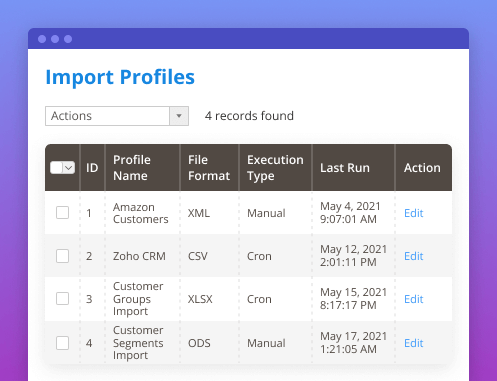
Task: Click ID '4' in the Customer Segments row
Action: pos(89,343)
